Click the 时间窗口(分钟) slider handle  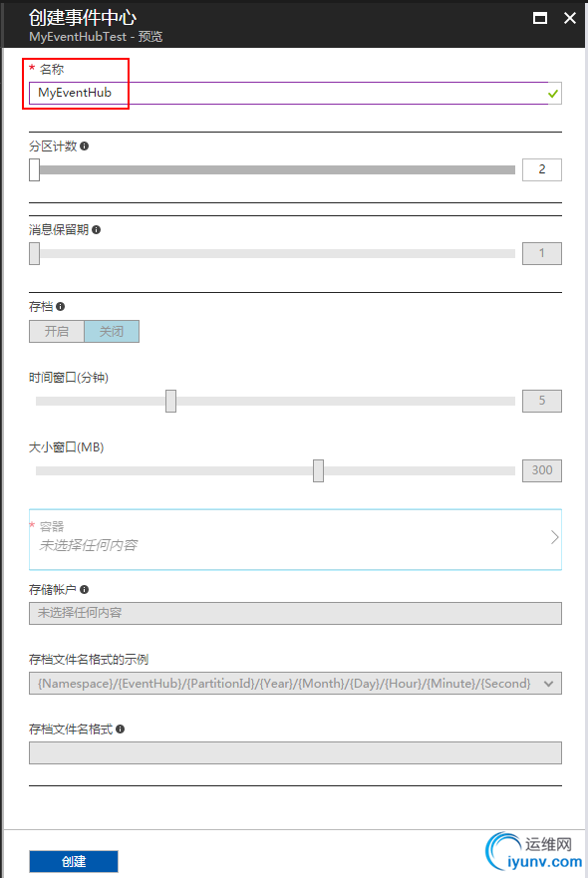(x=170, y=401)
